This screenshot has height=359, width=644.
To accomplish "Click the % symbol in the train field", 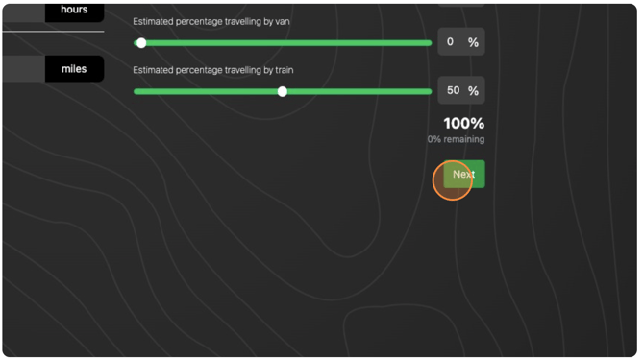I will pos(473,90).
